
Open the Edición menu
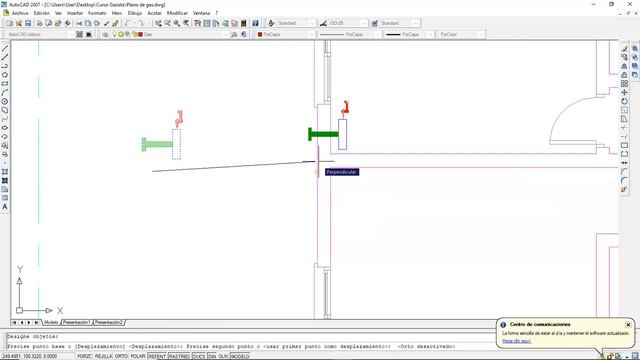[42, 13]
